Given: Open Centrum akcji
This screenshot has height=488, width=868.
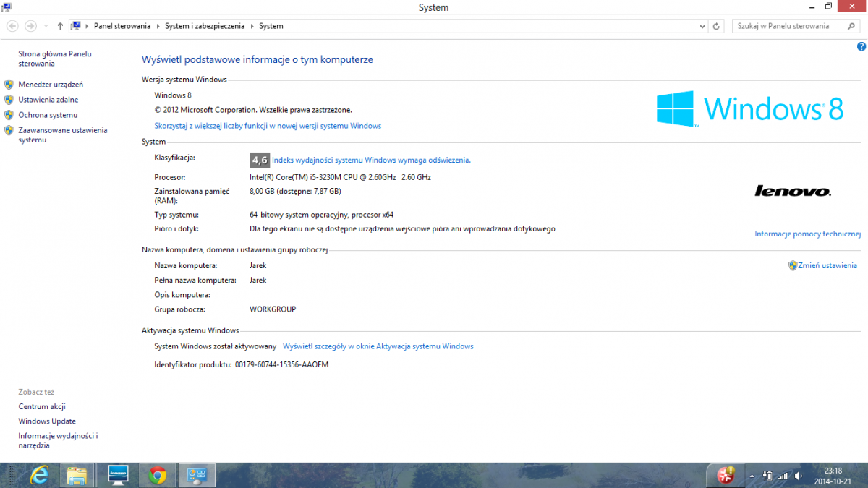Looking at the screenshot, I should 42,406.
